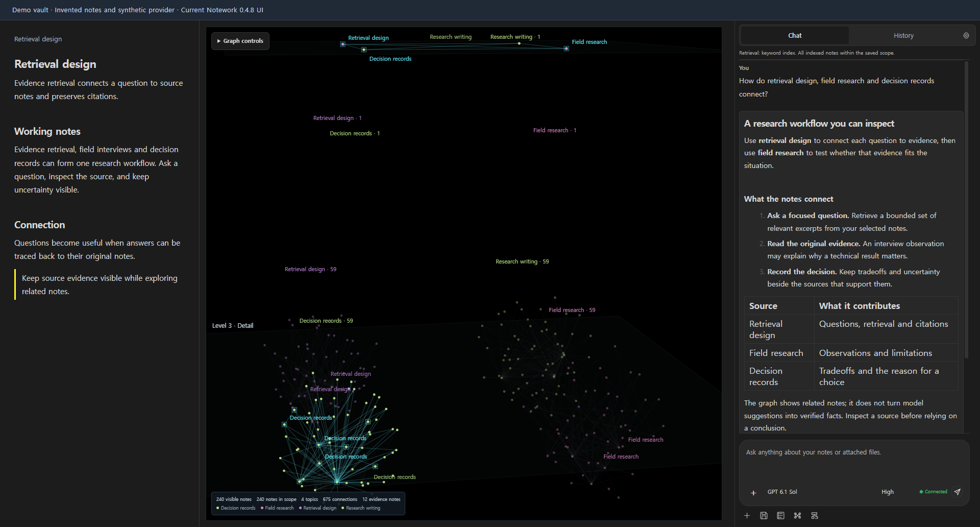
Task: Select the 'Research writing · 1' graph label
Action: click(x=515, y=37)
